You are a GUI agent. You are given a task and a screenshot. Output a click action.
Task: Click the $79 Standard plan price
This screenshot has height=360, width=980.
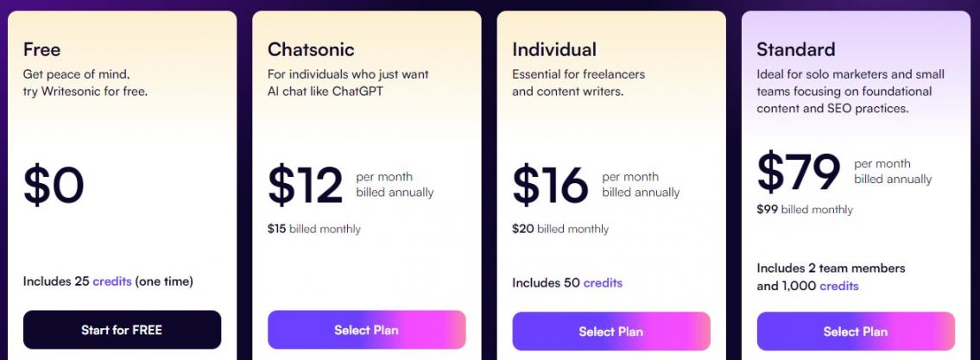[x=798, y=171]
